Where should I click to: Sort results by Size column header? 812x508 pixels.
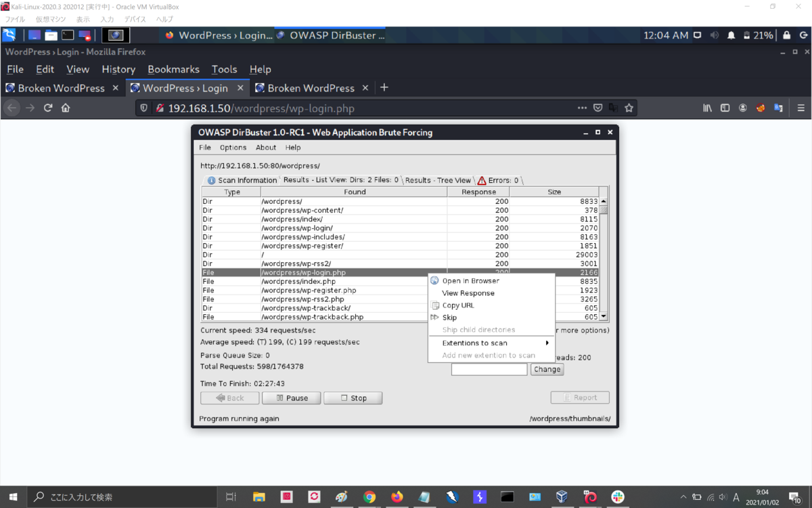click(x=554, y=192)
